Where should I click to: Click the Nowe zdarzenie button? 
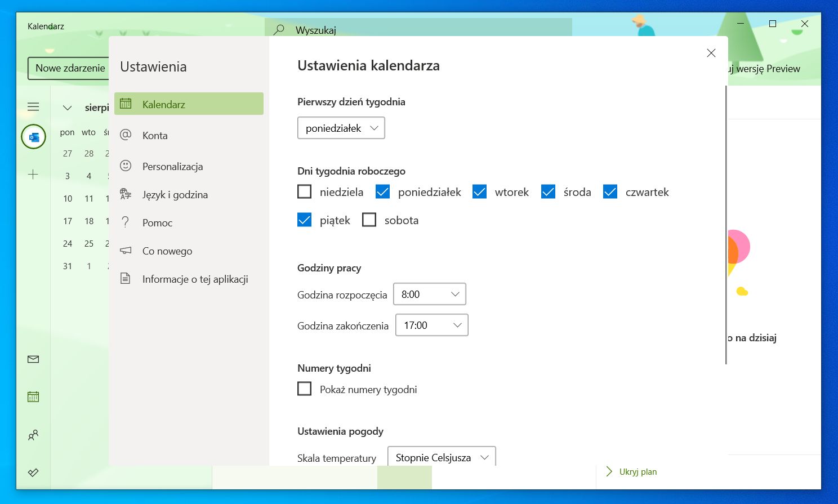pos(71,68)
